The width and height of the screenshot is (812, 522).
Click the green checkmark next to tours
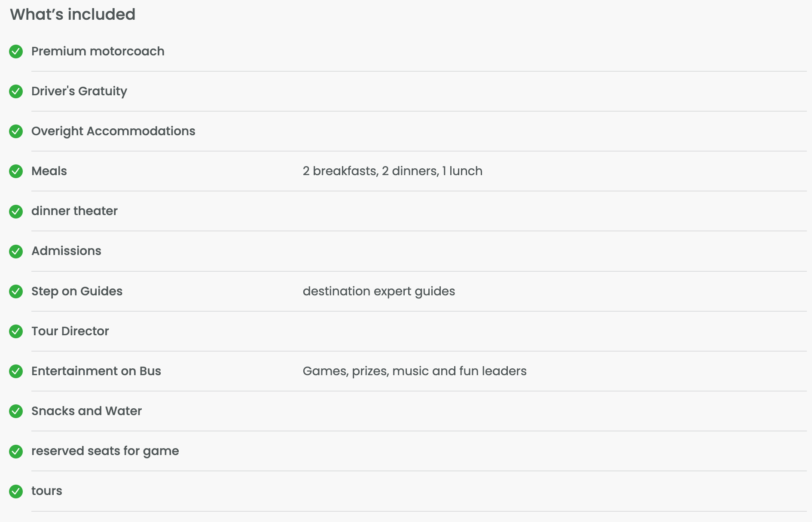point(16,491)
